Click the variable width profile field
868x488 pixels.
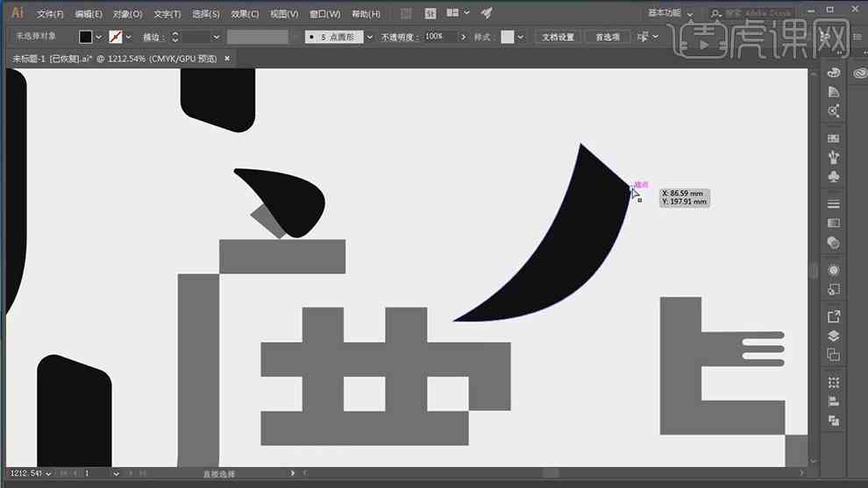pyautogui.click(x=258, y=37)
